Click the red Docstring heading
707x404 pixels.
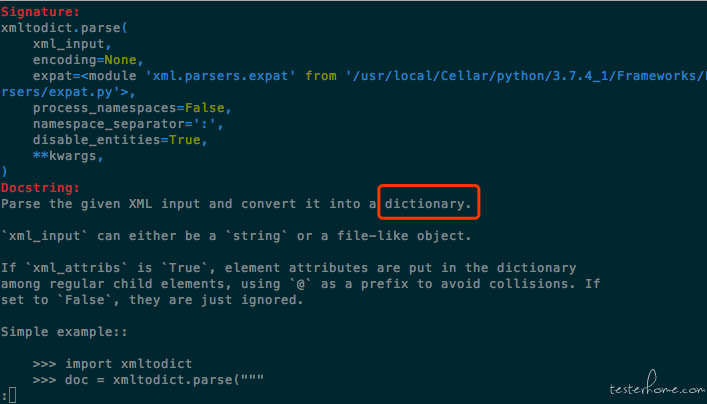(x=40, y=188)
